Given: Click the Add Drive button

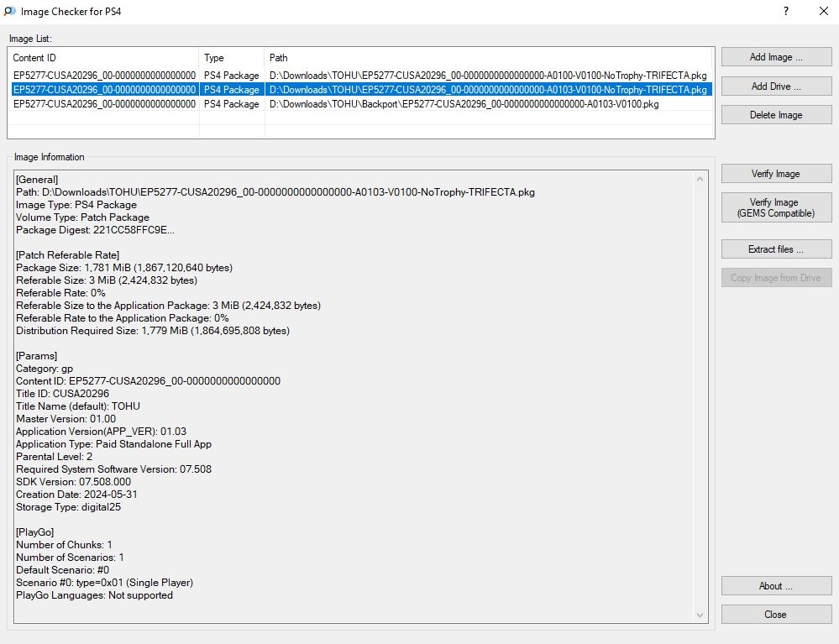Looking at the screenshot, I should tap(776, 86).
